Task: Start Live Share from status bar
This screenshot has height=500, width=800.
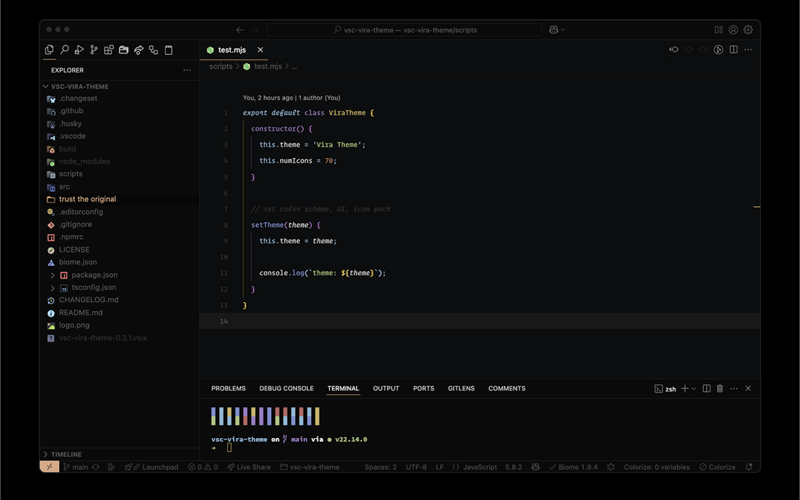Action: pyautogui.click(x=249, y=467)
